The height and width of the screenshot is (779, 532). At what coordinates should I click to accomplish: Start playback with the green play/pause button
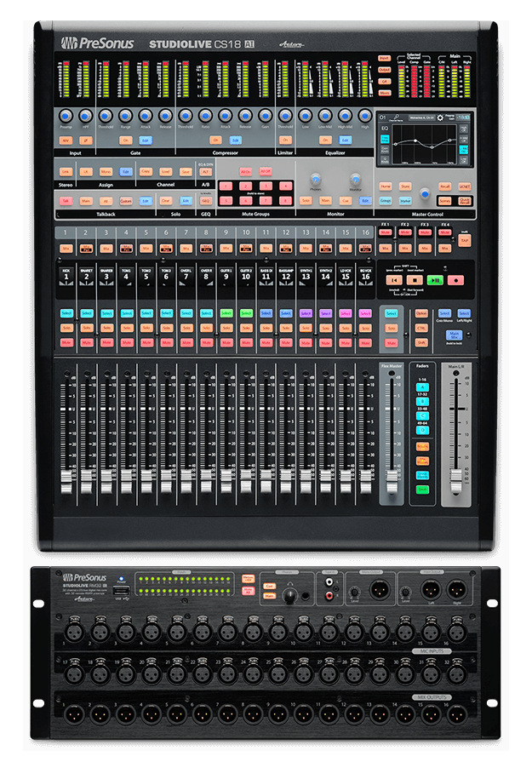tap(435, 280)
